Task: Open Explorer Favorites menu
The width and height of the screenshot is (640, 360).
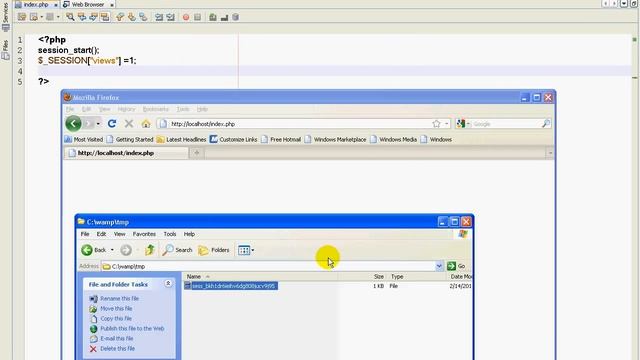Action: point(144,234)
